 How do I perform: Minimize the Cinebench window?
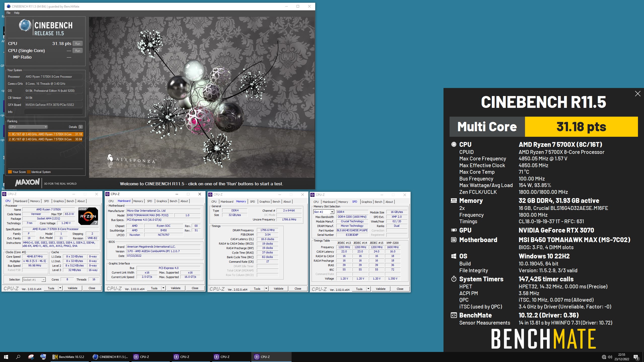[286, 7]
